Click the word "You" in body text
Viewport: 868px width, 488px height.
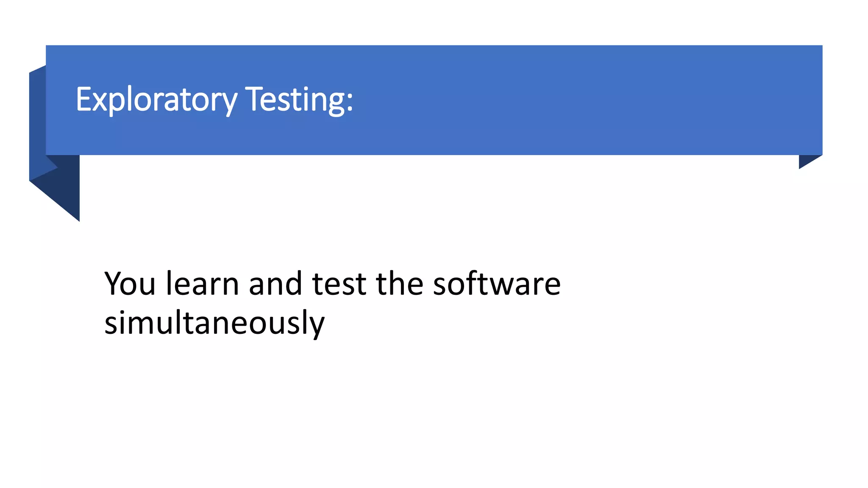click(x=130, y=283)
